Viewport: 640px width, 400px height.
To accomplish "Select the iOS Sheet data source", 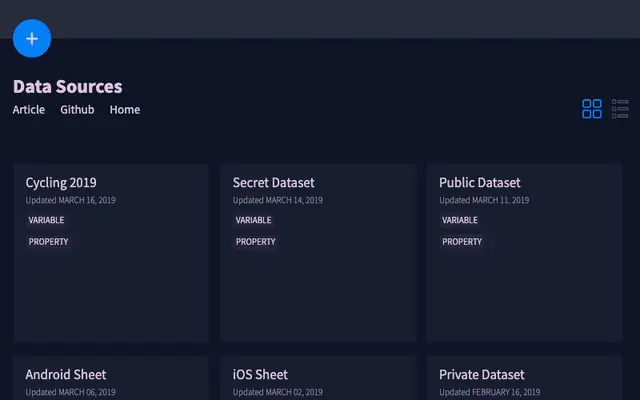I will pos(318,378).
